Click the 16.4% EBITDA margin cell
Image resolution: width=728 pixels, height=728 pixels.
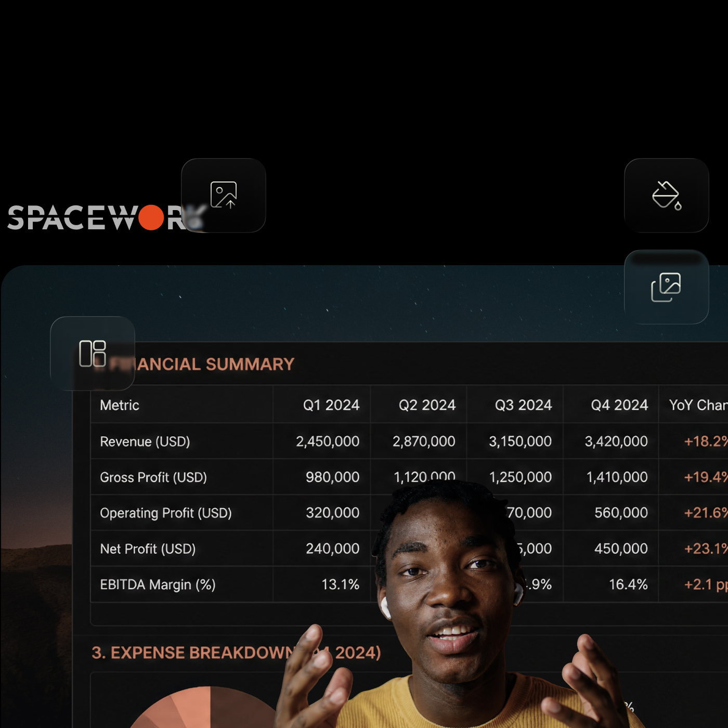[629, 585]
